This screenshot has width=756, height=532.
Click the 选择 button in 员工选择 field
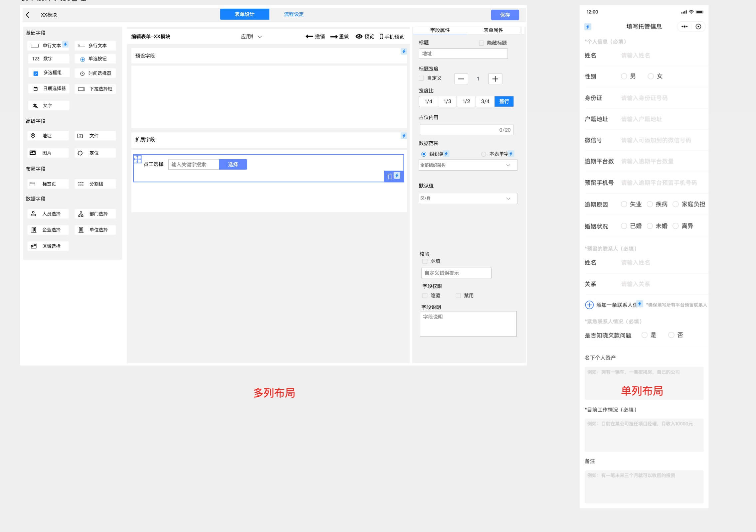coord(233,165)
